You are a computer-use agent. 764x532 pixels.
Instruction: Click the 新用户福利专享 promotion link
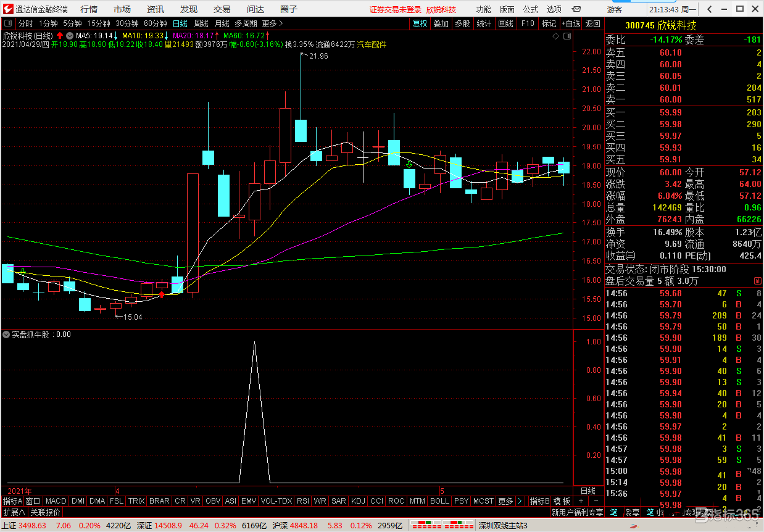[577, 512]
